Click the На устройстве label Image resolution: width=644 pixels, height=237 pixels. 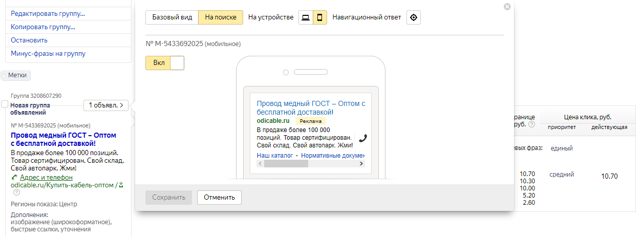point(271,17)
